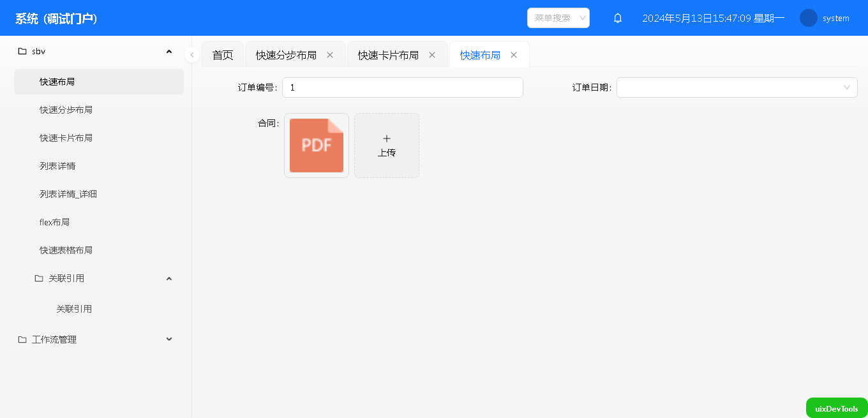The width and height of the screenshot is (868, 418).
Task: Open the uploaded PDF contract thumbnail
Action: [317, 146]
